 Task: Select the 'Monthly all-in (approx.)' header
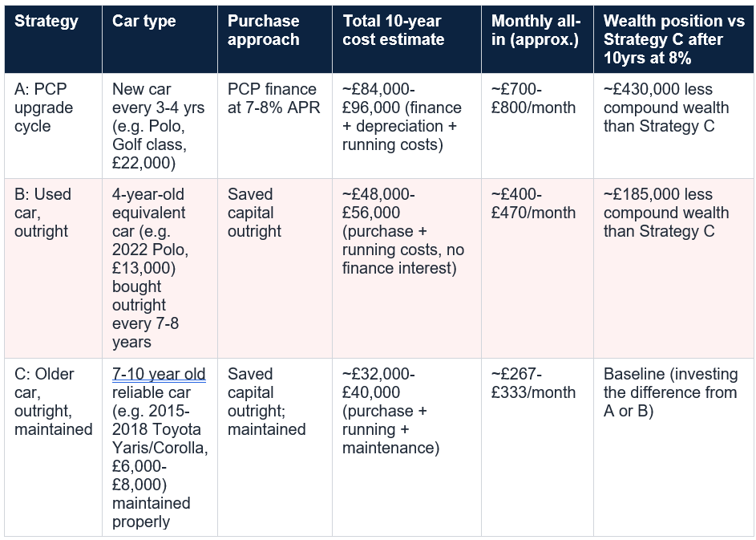coord(538,39)
